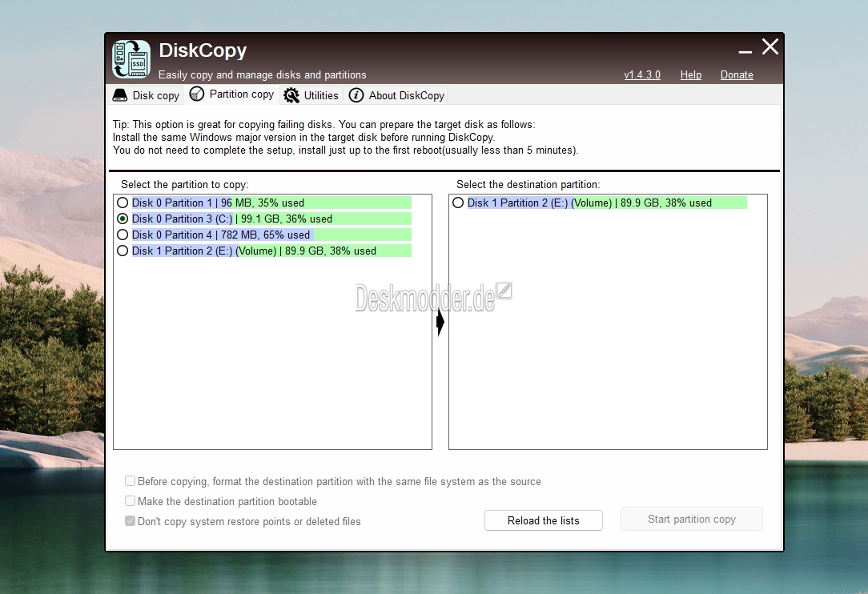
Task: Click the Partition copy pie icon
Action: [x=196, y=94]
